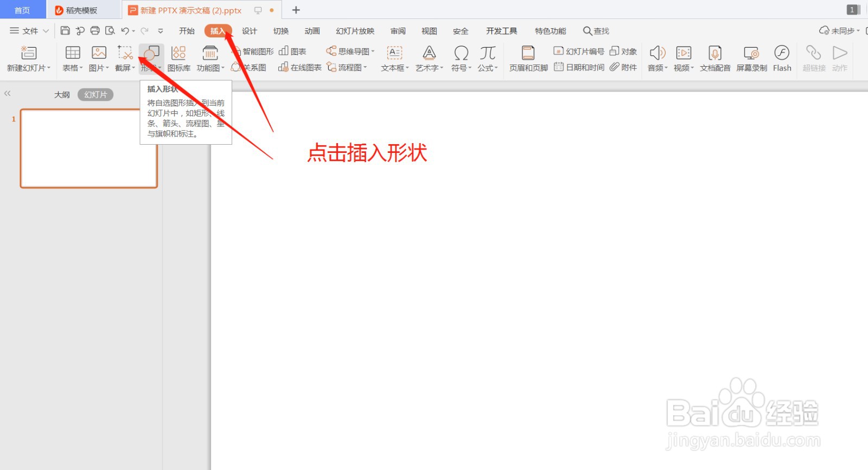
Task: Click the presentation mode icon on file tab
Action: [x=258, y=10]
